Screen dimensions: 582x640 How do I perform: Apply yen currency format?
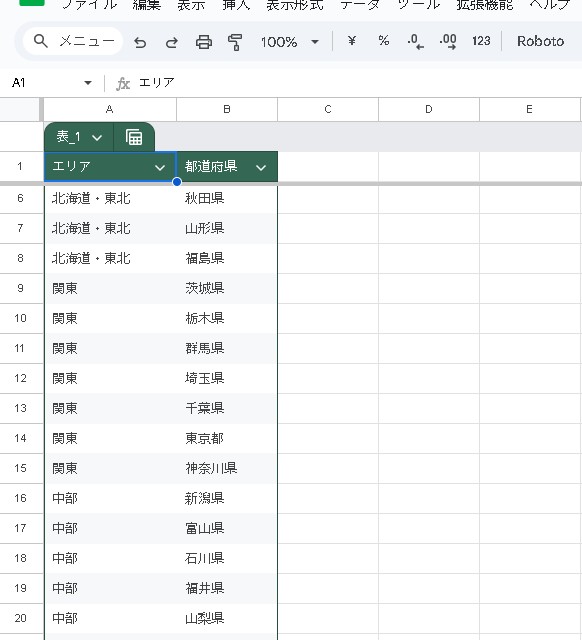tap(352, 41)
